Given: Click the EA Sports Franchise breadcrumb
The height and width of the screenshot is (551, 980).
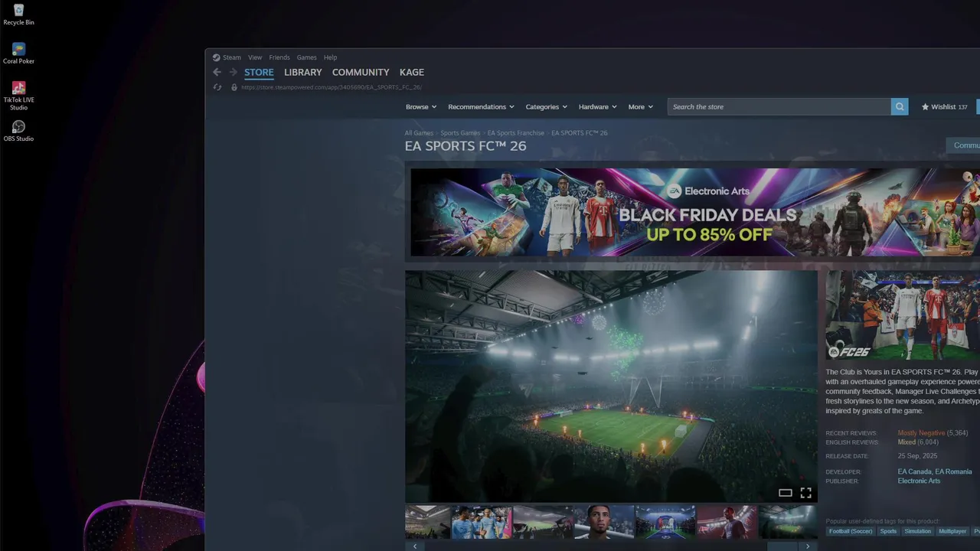Looking at the screenshot, I should [516, 133].
